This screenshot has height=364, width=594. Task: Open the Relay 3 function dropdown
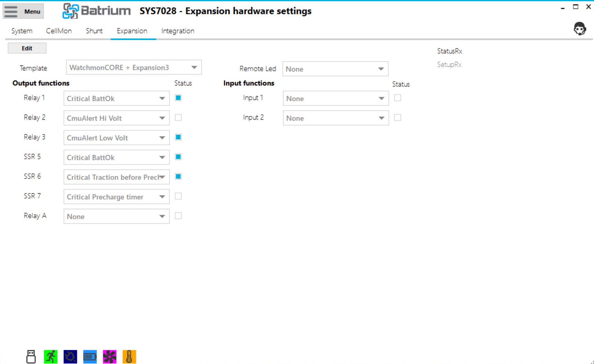117,138
